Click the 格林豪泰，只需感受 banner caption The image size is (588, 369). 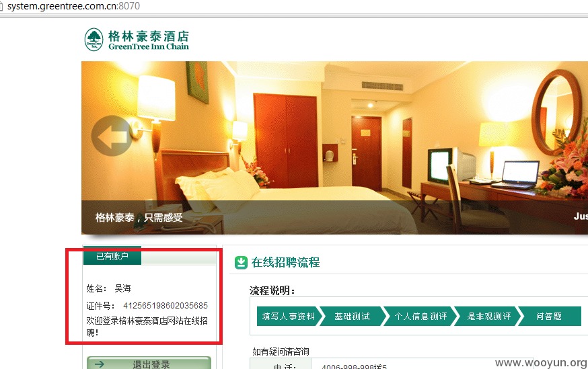[139, 217]
